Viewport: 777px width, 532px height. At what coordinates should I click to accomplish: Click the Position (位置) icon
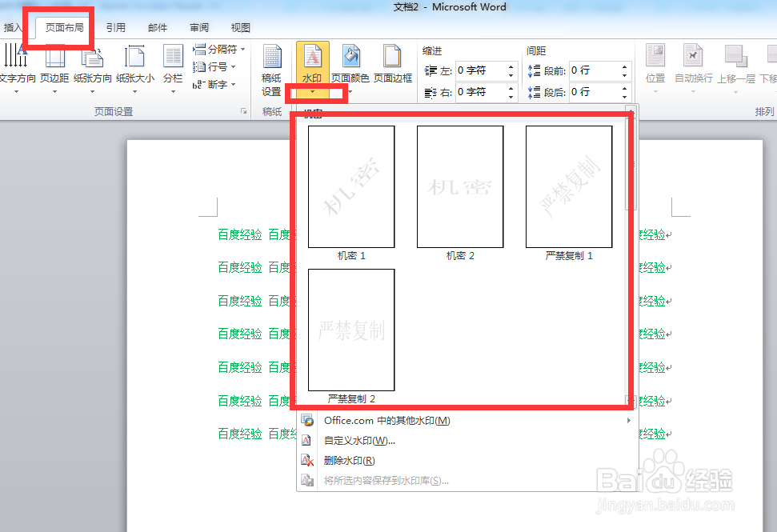(655, 55)
